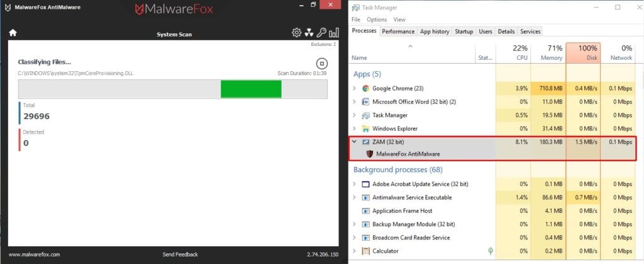
Task: Click Task Manager process row icon
Action: point(366,115)
